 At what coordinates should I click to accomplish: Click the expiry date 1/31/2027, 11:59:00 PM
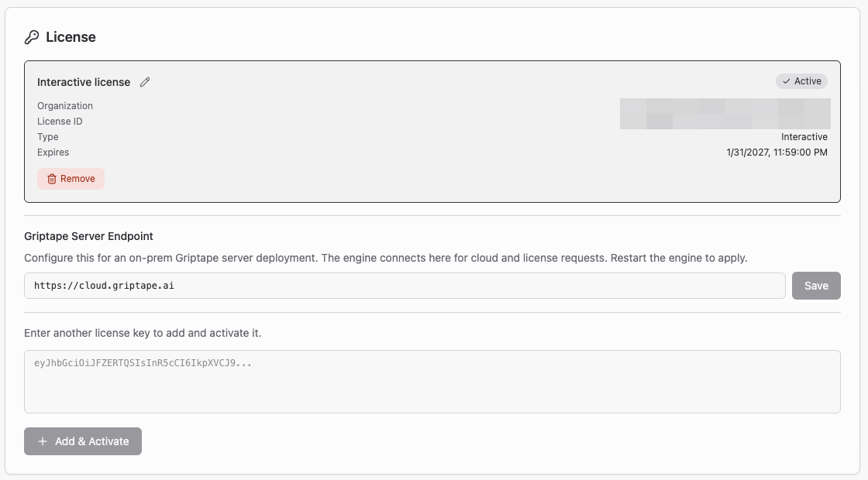[777, 152]
